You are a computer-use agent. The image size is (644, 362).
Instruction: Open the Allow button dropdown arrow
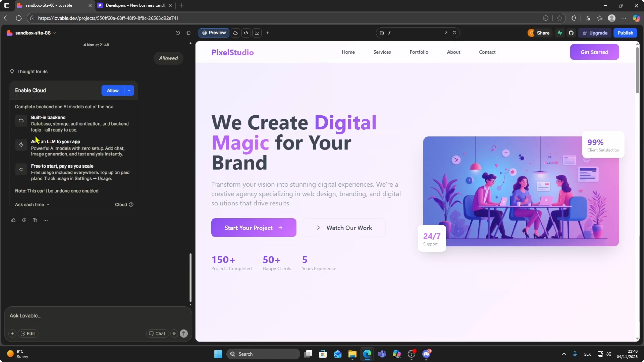click(129, 90)
